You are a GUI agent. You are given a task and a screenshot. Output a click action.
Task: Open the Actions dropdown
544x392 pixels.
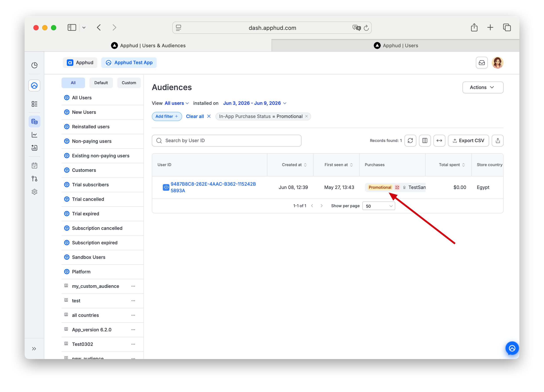[483, 88]
